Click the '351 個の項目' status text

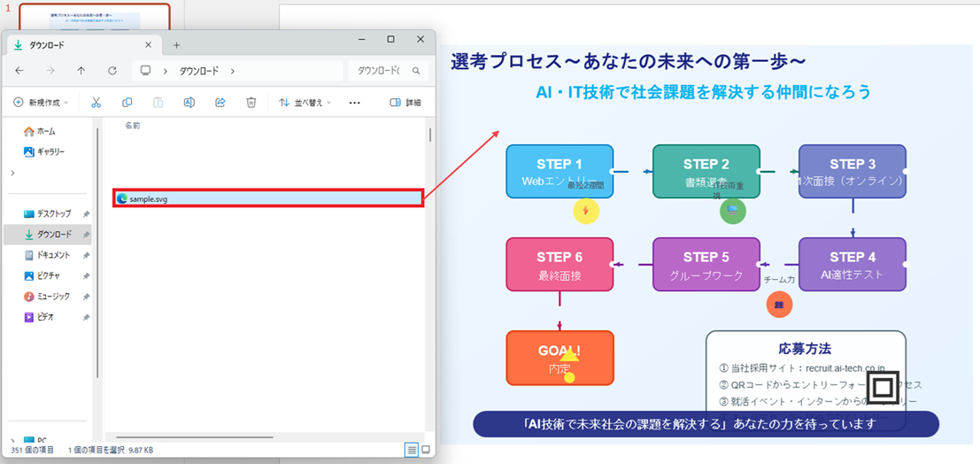[x=32, y=450]
